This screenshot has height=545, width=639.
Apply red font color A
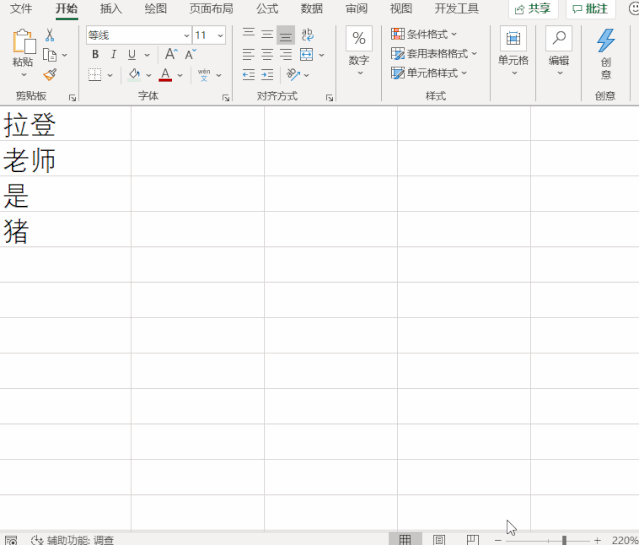click(165, 75)
